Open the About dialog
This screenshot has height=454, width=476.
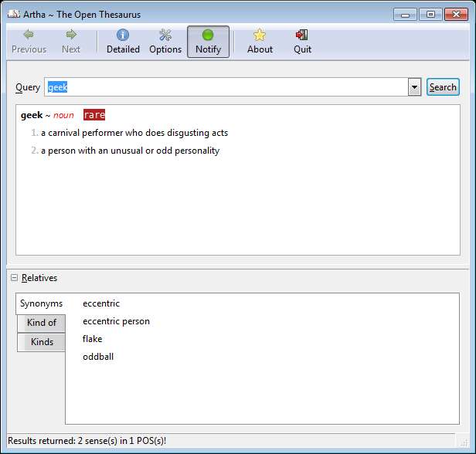pyautogui.click(x=260, y=42)
